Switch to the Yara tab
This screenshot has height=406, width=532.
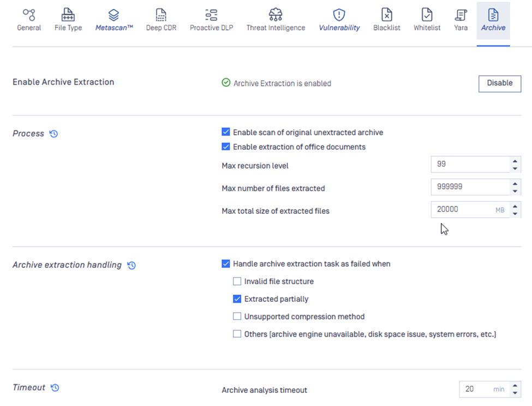(x=461, y=20)
